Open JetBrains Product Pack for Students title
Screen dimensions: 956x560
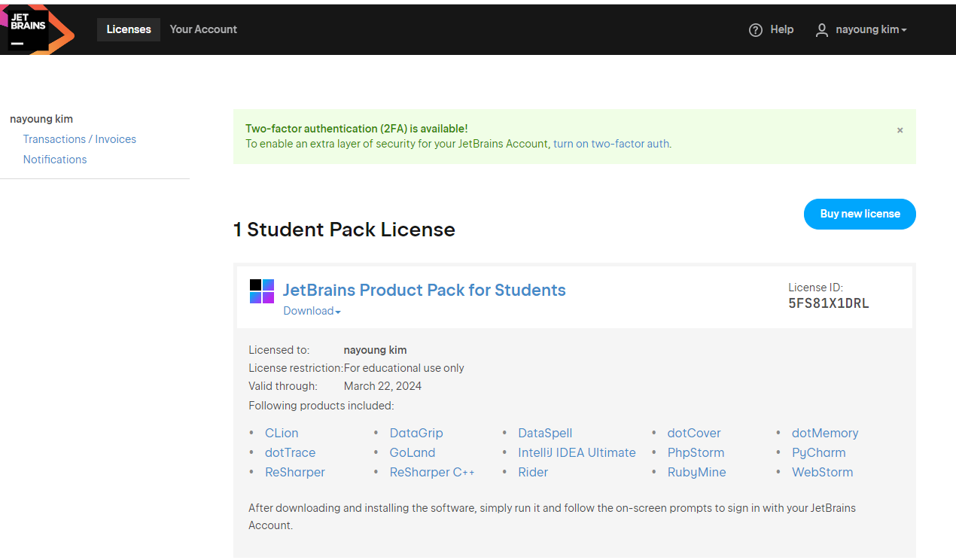[425, 290]
